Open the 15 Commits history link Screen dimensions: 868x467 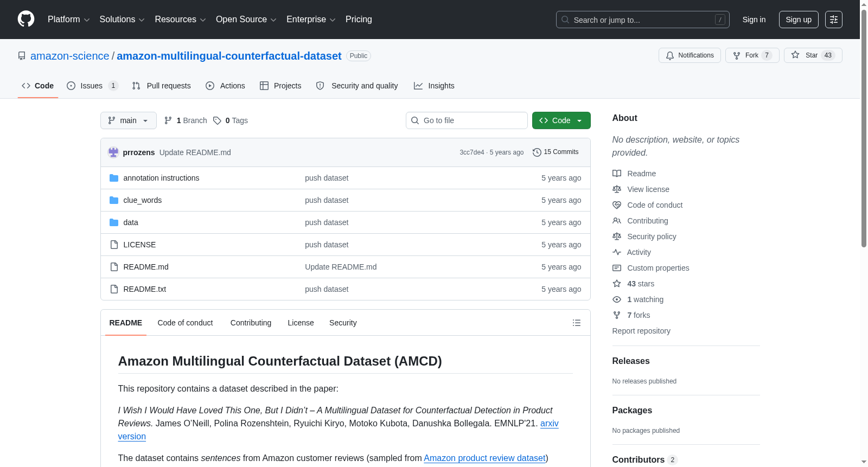(556, 152)
